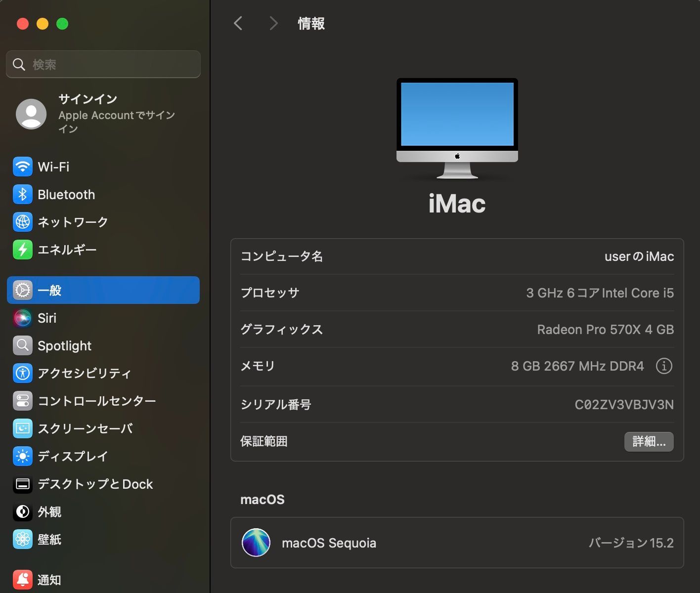Click '8 GB 2667 MHz DDR4' value
Viewport: 700px width, 593px height.
point(577,366)
